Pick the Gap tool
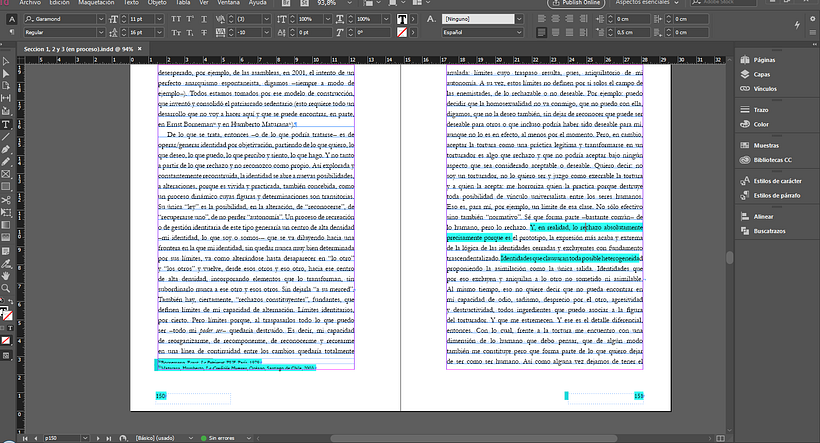The image size is (820, 443). [x=6, y=98]
